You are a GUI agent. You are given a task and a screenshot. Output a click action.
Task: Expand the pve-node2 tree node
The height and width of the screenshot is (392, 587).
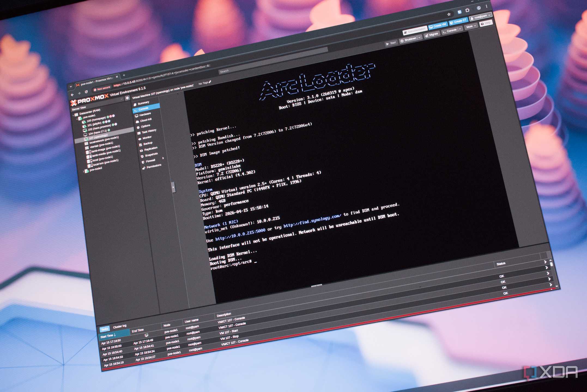(84, 171)
